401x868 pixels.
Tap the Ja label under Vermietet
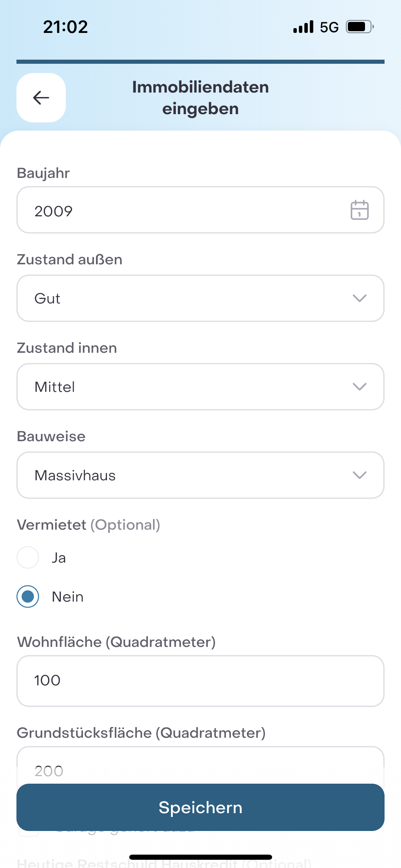(x=59, y=558)
